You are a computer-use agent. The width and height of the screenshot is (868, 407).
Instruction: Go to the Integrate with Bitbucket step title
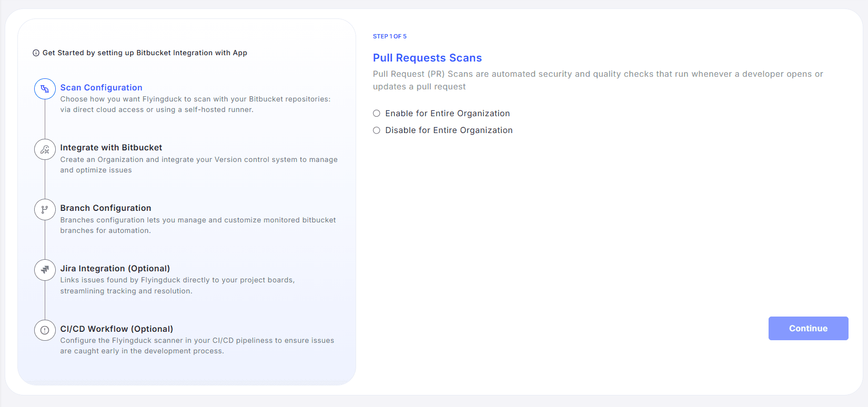point(111,148)
